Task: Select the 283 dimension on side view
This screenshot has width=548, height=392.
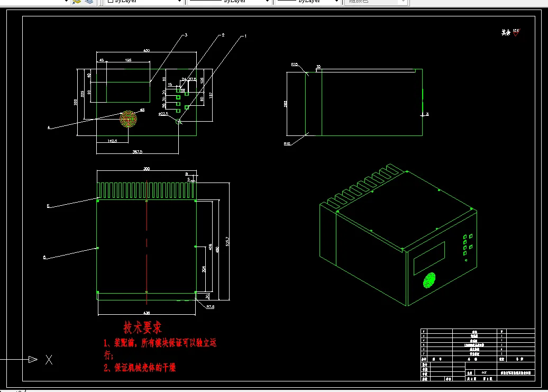Action: coord(286,104)
